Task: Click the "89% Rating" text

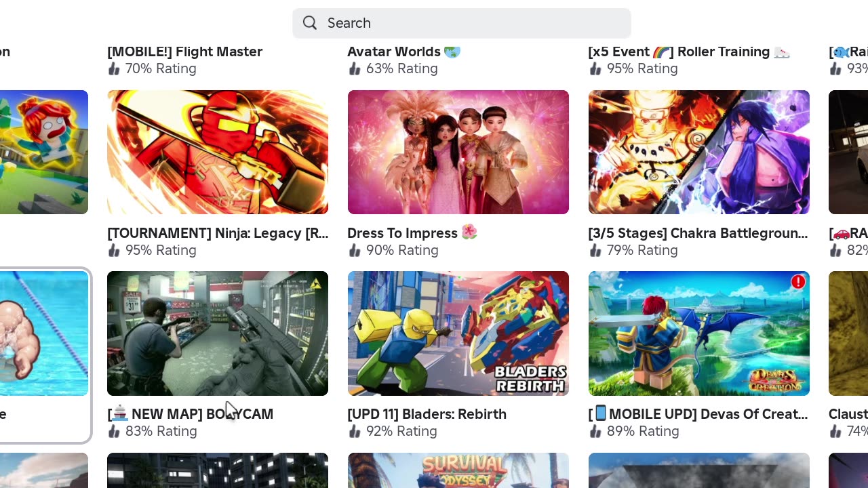Action: click(643, 431)
